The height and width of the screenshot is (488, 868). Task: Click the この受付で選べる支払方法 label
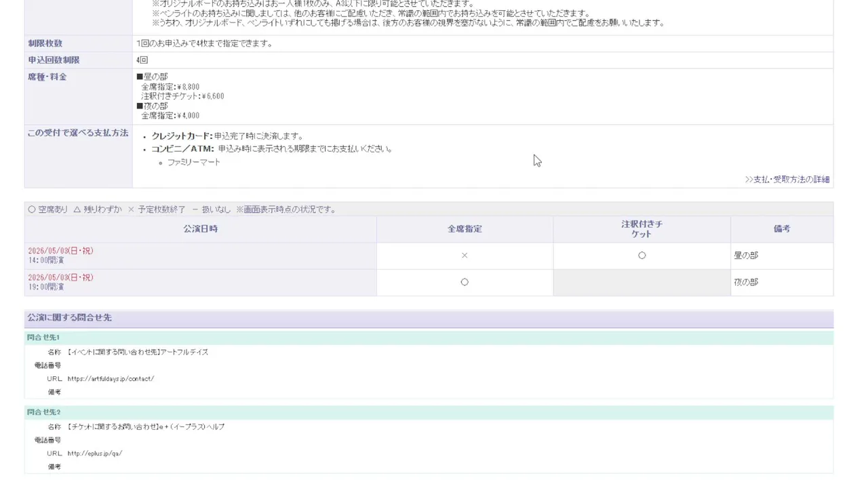pos(78,133)
